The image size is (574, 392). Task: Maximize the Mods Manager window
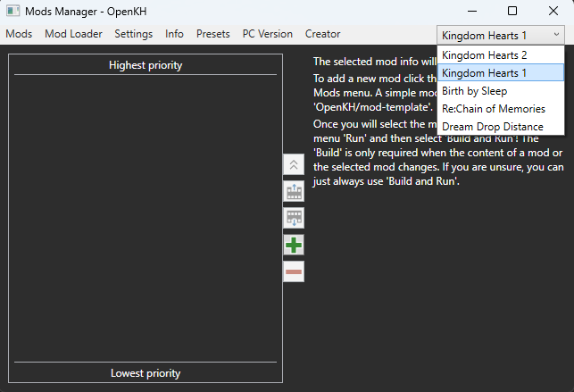tap(512, 11)
